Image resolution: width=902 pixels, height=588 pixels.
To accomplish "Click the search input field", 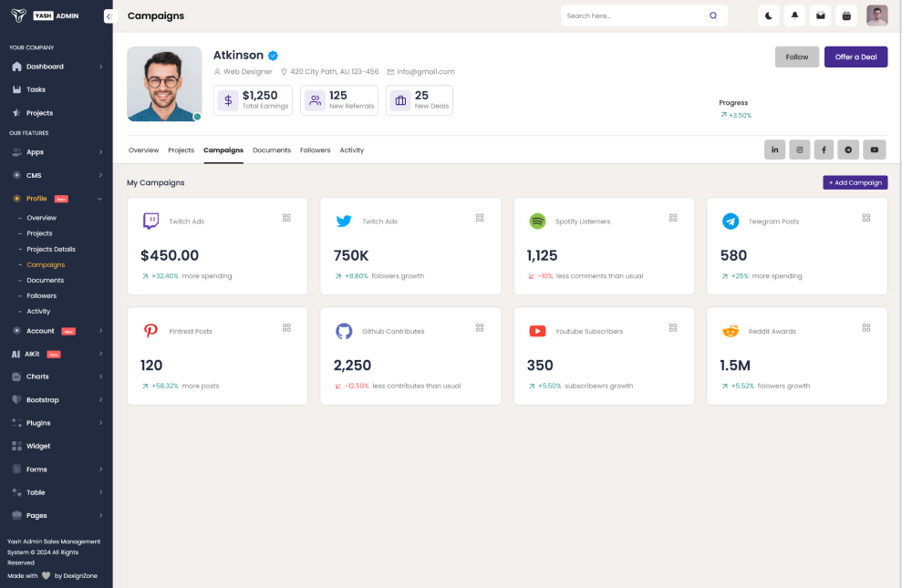I will (644, 15).
